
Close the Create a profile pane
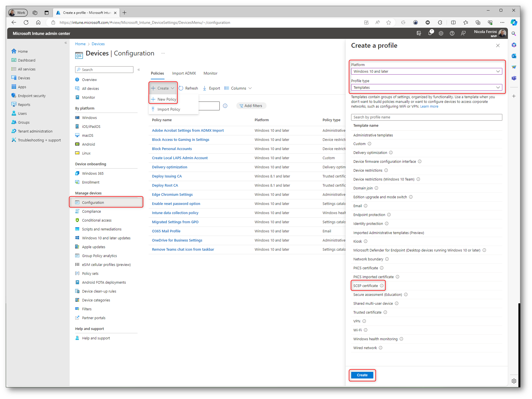pos(498,46)
